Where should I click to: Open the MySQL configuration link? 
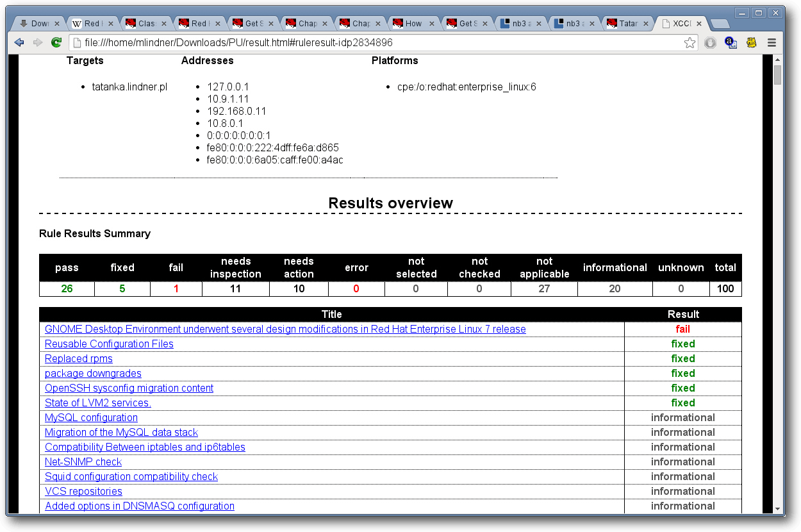91,418
